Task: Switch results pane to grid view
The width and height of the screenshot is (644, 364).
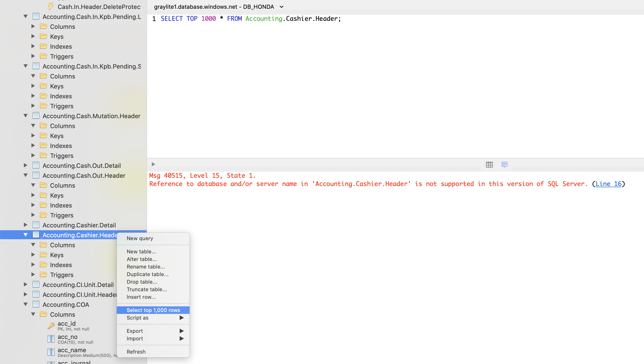Action: pos(489,165)
